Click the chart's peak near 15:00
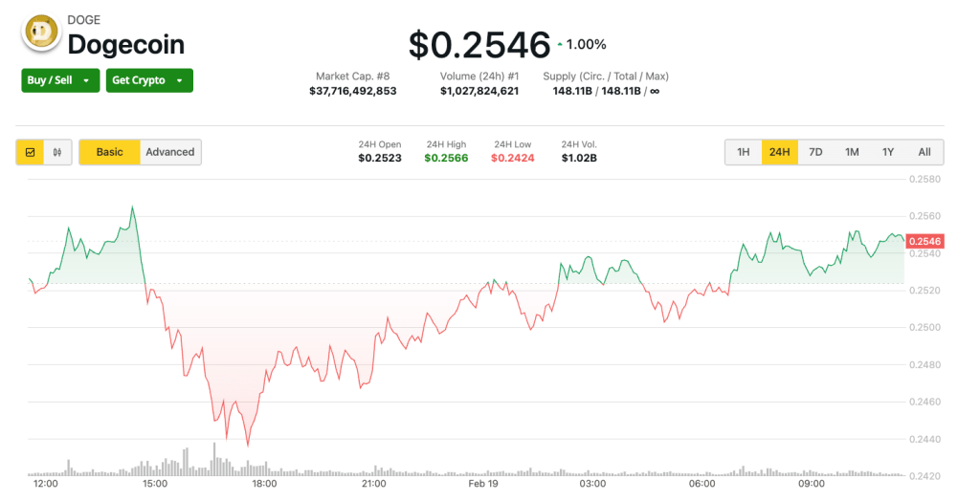980x501 pixels. (132, 207)
